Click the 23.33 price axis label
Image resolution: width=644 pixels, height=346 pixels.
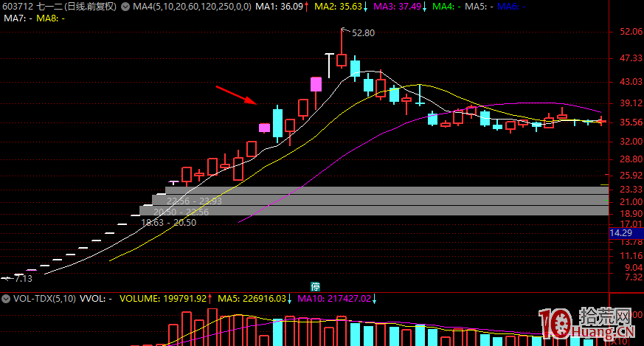631,190
